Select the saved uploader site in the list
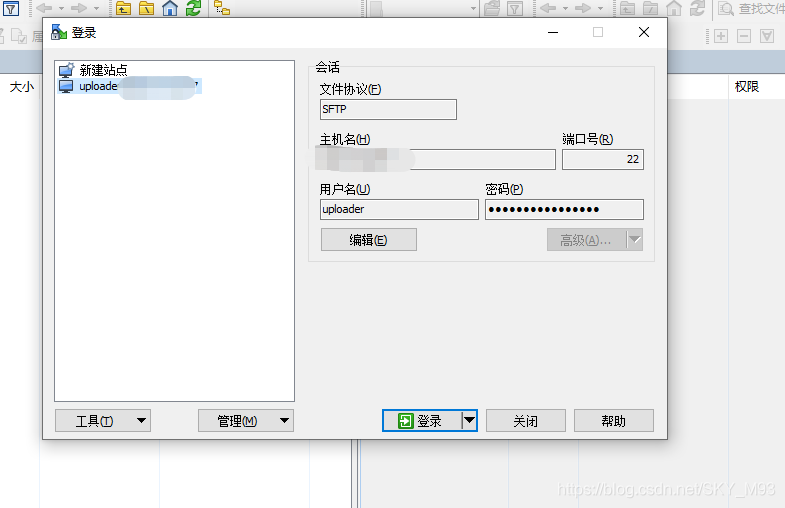785x508 pixels. point(129,86)
